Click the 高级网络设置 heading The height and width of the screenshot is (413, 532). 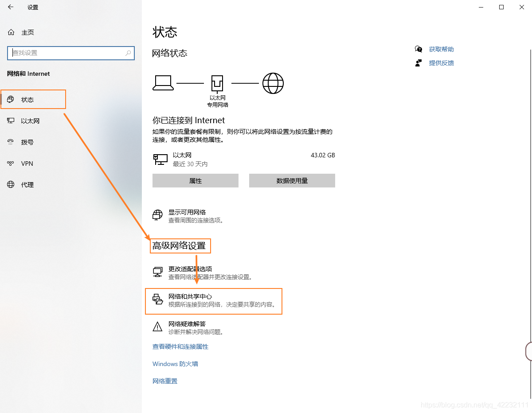179,245
